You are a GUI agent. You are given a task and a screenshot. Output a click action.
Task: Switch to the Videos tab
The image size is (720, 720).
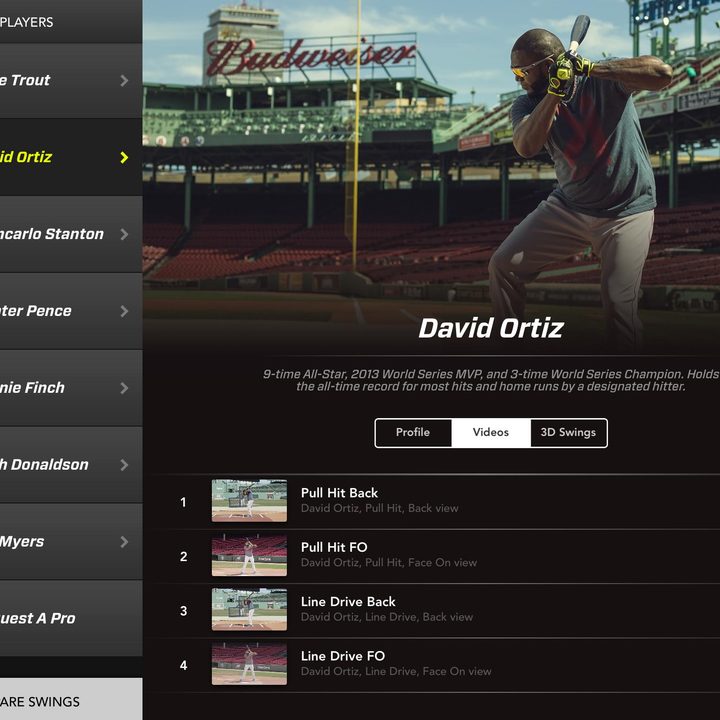[x=491, y=433]
